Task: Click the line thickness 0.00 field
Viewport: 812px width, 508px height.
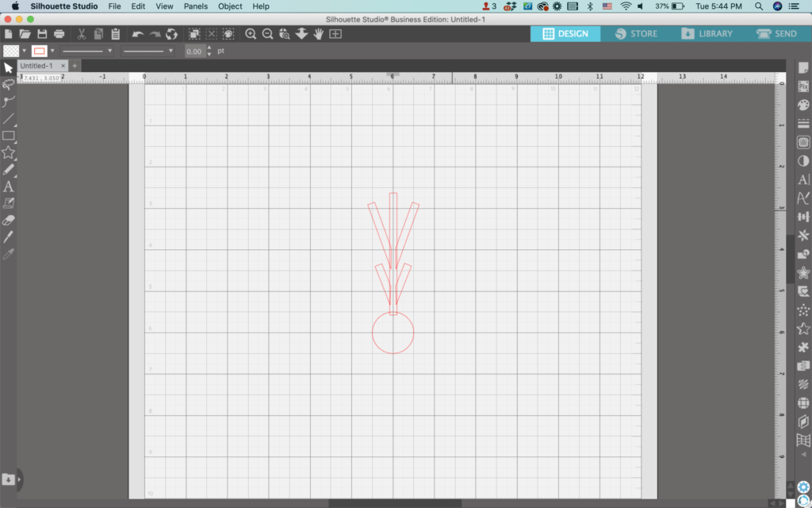Action: tap(194, 52)
